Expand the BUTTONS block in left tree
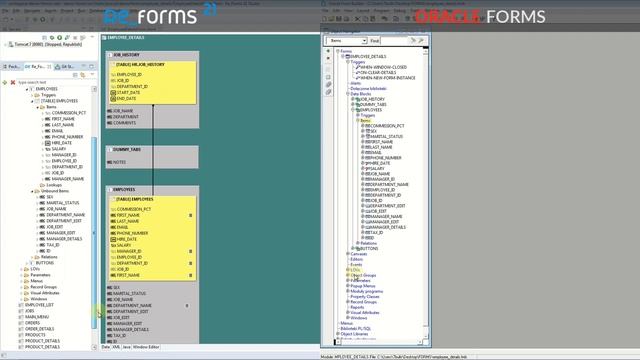 (27, 263)
